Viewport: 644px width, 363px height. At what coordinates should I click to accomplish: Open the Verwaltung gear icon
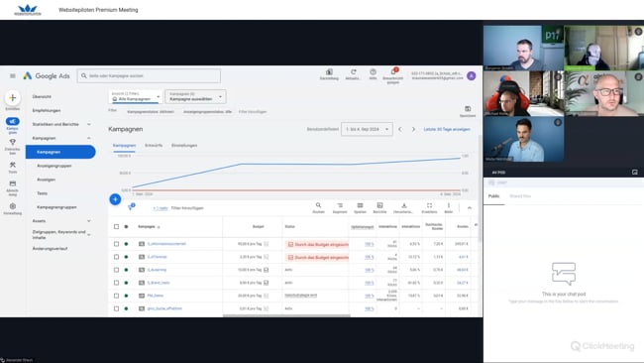(x=12, y=206)
